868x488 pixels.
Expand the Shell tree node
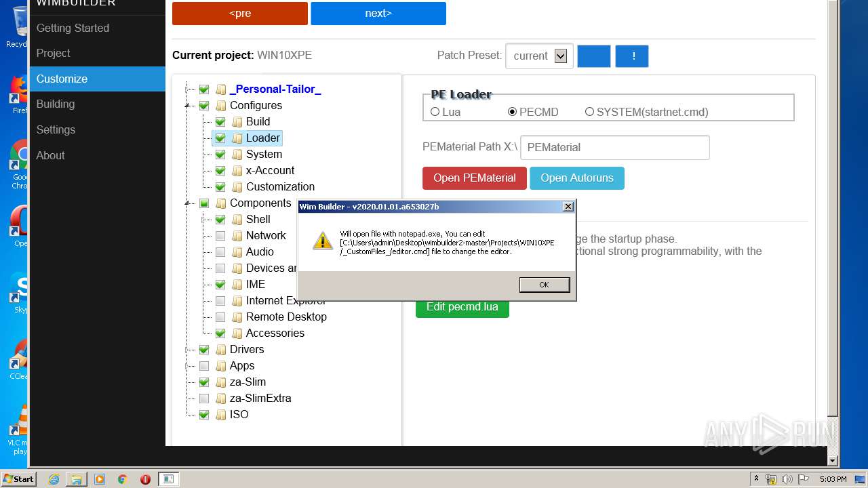pyautogui.click(x=204, y=220)
